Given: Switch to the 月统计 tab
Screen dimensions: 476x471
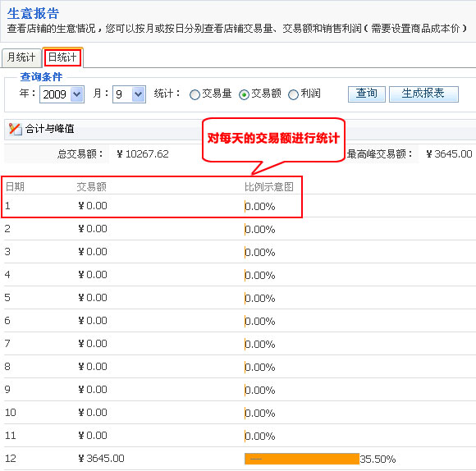Looking at the screenshot, I should click(x=21, y=57).
